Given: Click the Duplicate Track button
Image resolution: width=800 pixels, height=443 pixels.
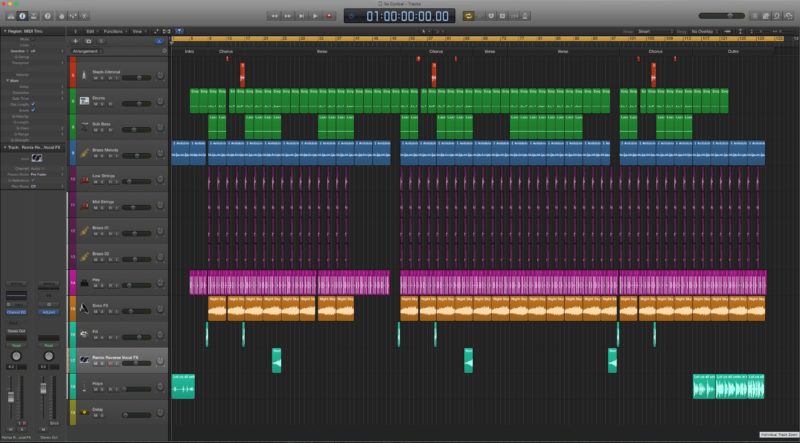Looking at the screenshot, I should [88, 41].
